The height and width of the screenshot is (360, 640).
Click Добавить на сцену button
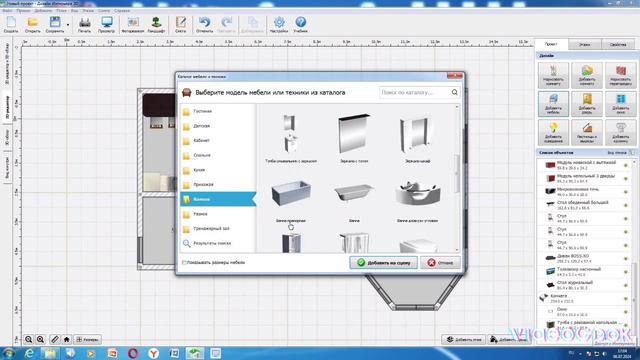(383, 262)
